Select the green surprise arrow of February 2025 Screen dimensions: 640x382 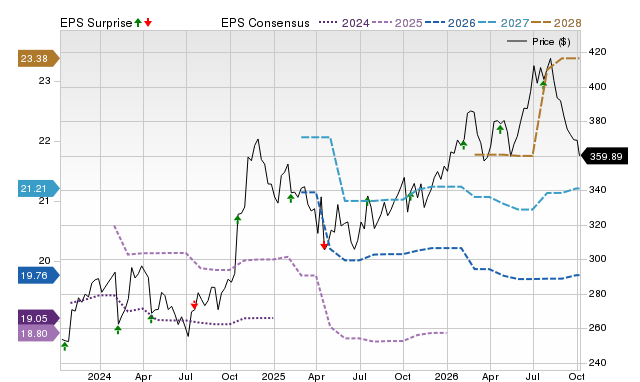[x=290, y=198]
